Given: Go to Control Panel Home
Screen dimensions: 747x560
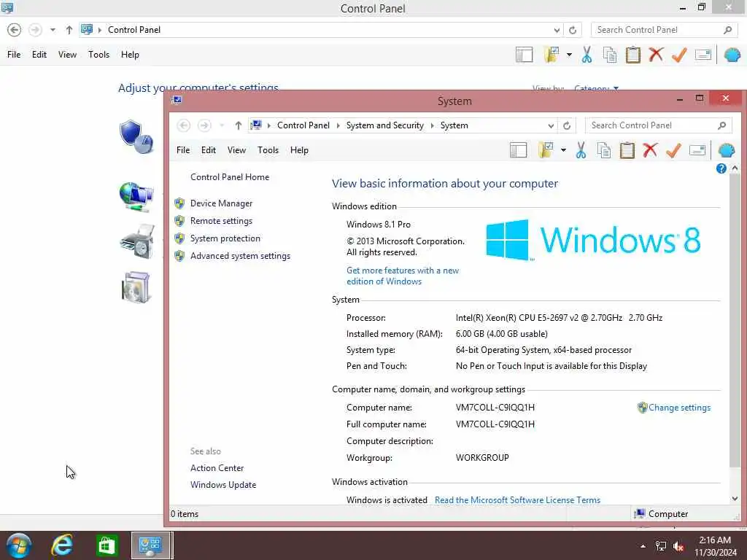Looking at the screenshot, I should pos(230,177).
